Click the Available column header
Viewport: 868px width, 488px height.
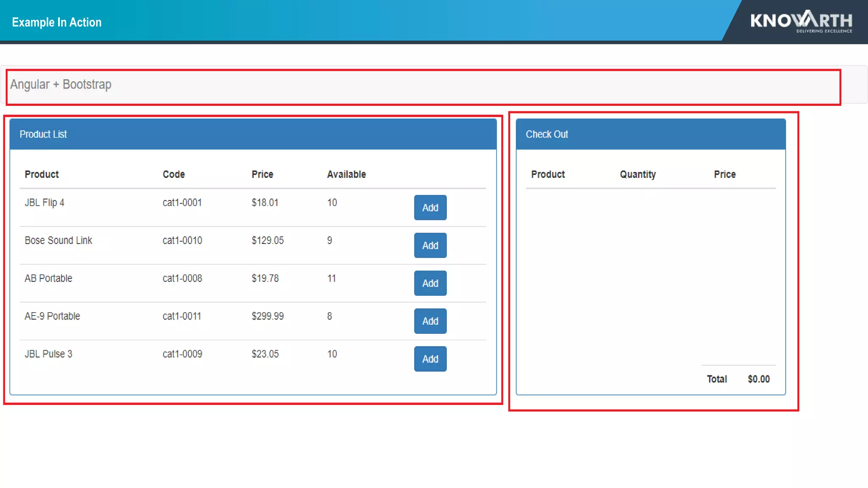[346, 174]
